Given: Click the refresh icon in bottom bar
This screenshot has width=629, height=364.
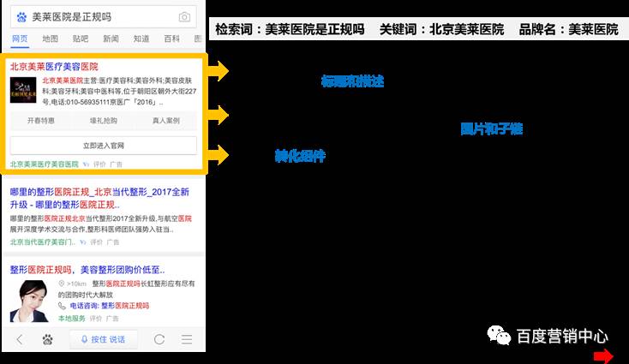Looking at the screenshot, I should (x=159, y=339).
